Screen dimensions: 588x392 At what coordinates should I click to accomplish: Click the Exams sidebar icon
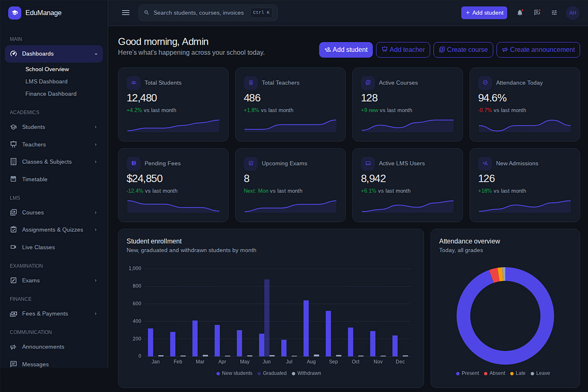tap(13, 280)
